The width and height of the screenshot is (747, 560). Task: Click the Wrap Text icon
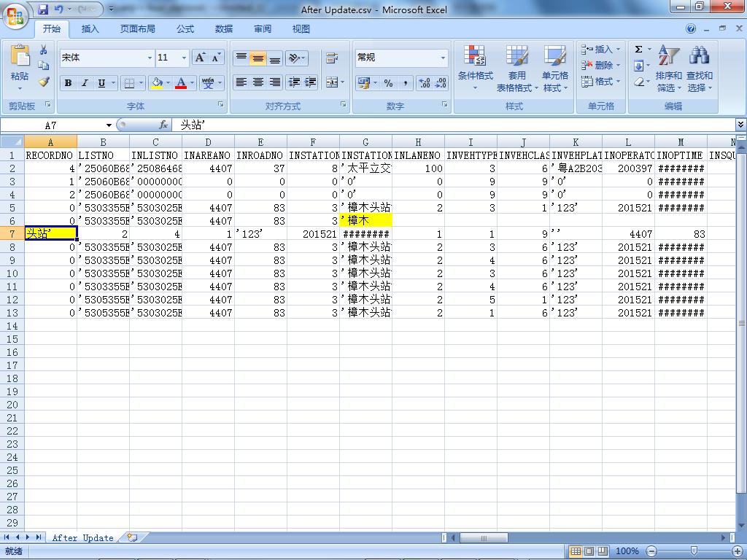tap(332, 58)
